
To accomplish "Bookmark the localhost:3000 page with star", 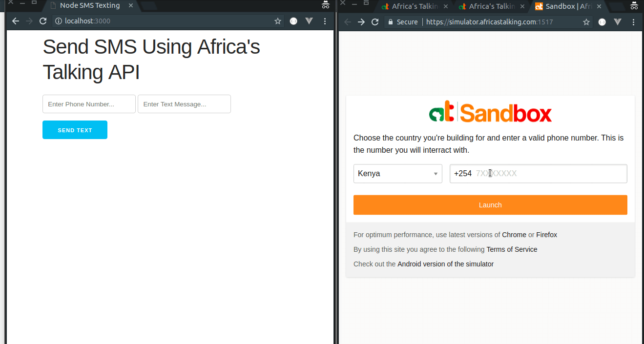I will (x=278, y=21).
